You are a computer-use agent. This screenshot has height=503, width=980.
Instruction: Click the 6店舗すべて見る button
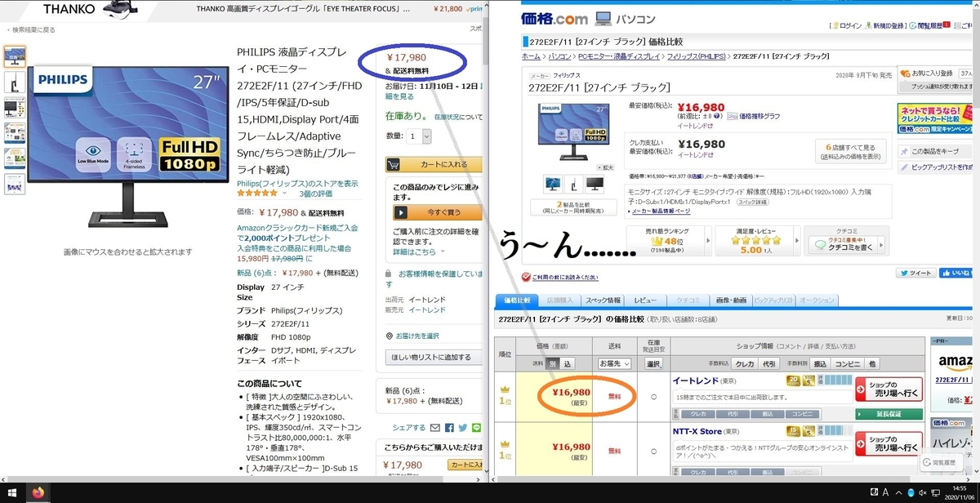pos(851,151)
